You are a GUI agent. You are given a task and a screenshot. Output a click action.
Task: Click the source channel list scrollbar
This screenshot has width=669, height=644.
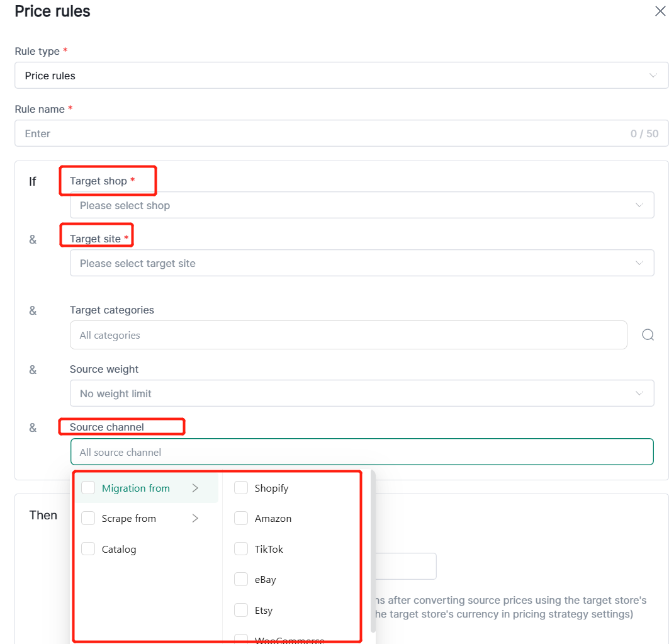(373, 548)
